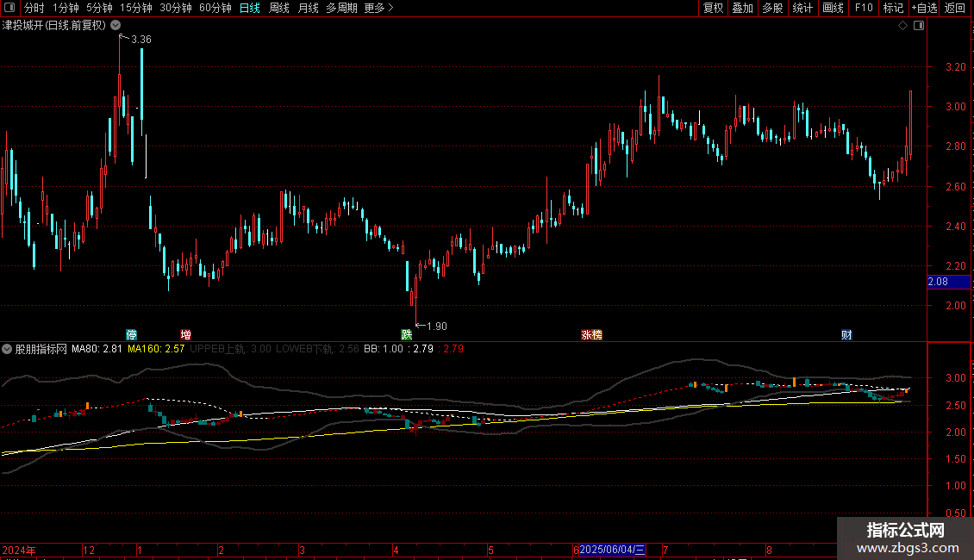Click the 叠加 overlay button

pos(743,8)
